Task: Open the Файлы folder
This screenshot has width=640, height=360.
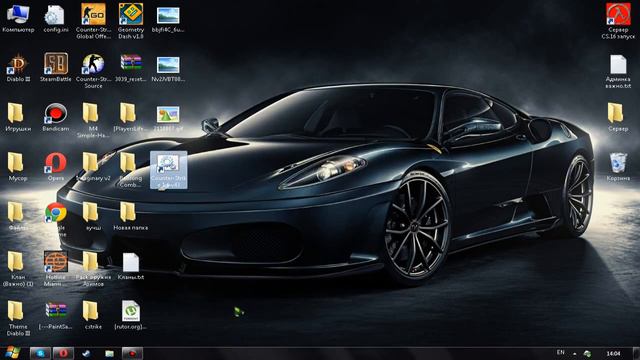Action: tap(18, 216)
